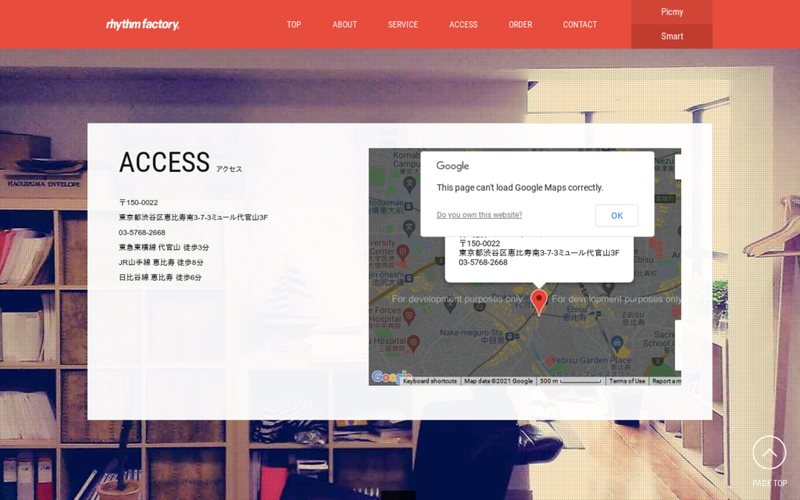Click the Report a map error link

[x=666, y=381]
